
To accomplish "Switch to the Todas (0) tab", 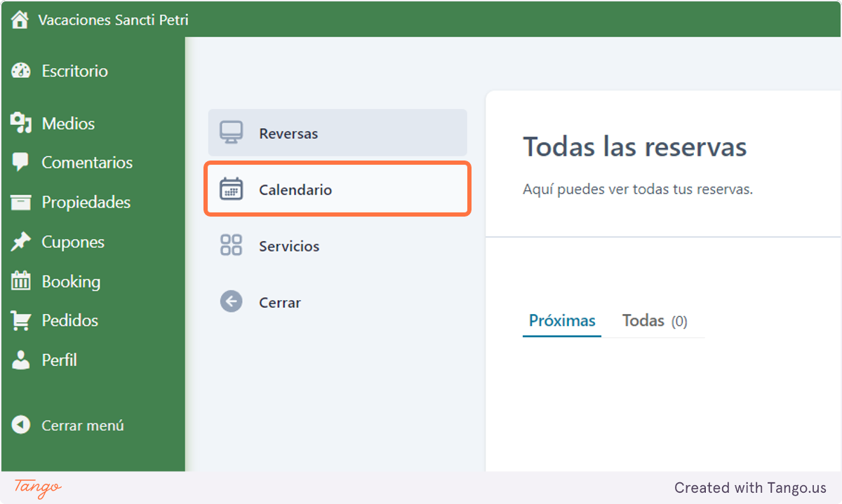I will (655, 321).
